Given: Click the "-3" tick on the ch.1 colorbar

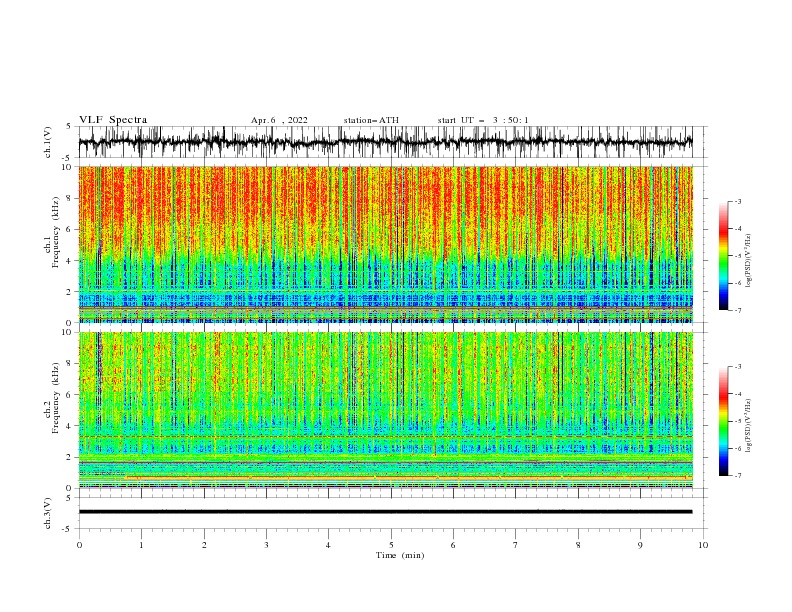Looking at the screenshot, I should coord(737,201).
